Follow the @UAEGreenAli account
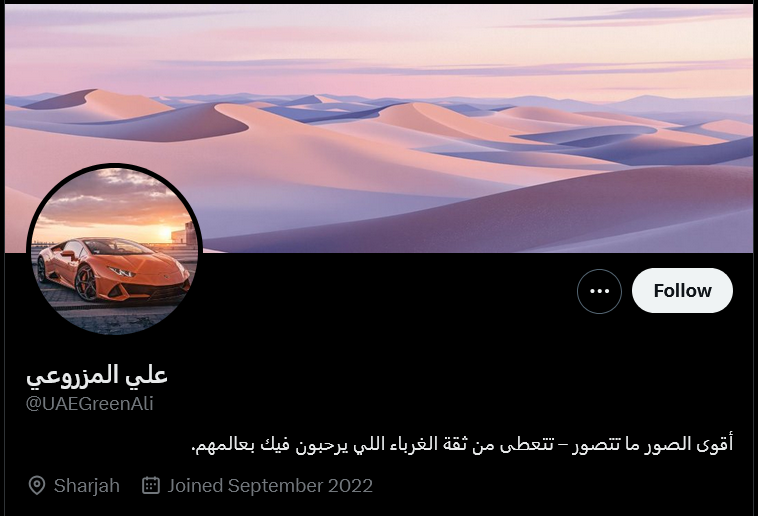The image size is (758, 516). tap(682, 291)
